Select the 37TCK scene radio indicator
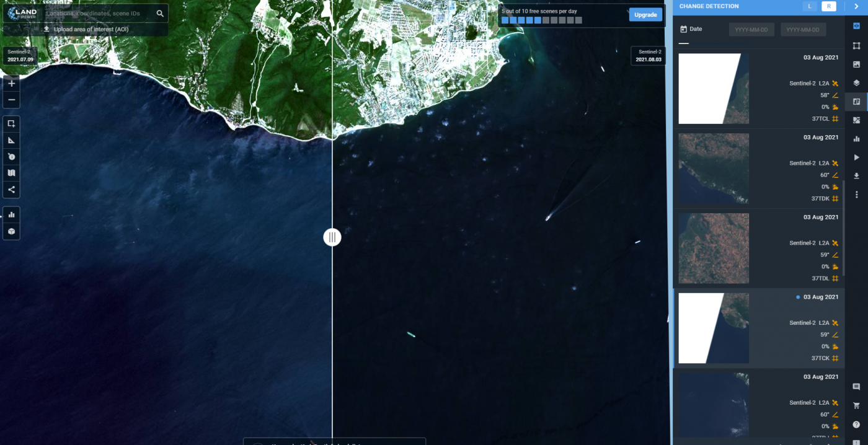This screenshot has width=868, height=445. tap(797, 297)
